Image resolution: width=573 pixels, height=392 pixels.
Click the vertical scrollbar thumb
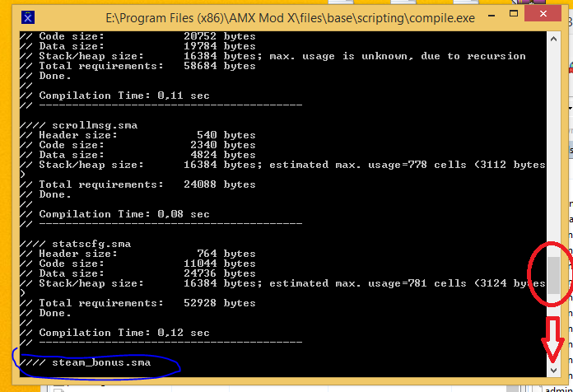coord(553,275)
